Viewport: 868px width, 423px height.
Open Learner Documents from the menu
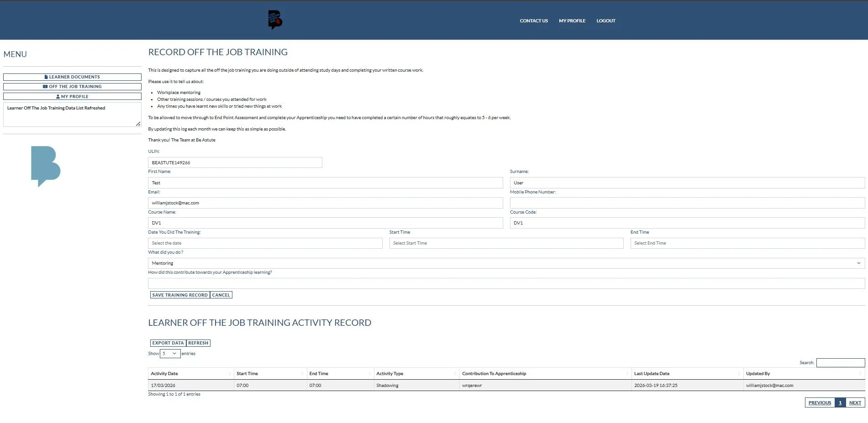point(72,77)
